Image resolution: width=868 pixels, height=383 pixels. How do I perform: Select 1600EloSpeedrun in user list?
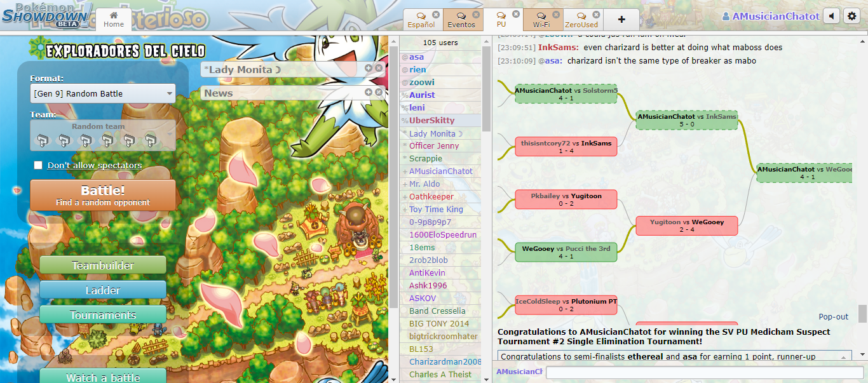[x=440, y=235]
